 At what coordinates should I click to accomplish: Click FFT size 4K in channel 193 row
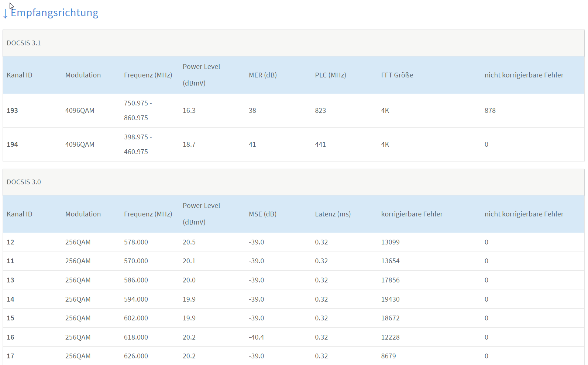[x=385, y=111]
